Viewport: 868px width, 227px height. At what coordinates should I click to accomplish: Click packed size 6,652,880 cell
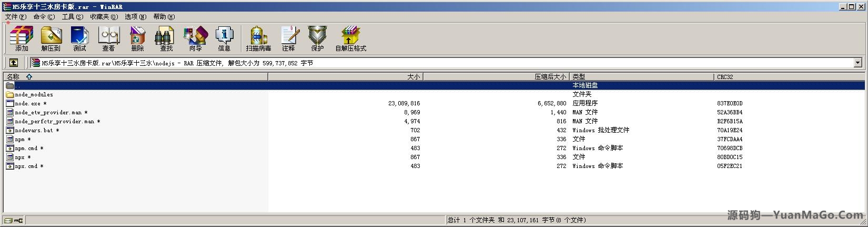(552, 103)
